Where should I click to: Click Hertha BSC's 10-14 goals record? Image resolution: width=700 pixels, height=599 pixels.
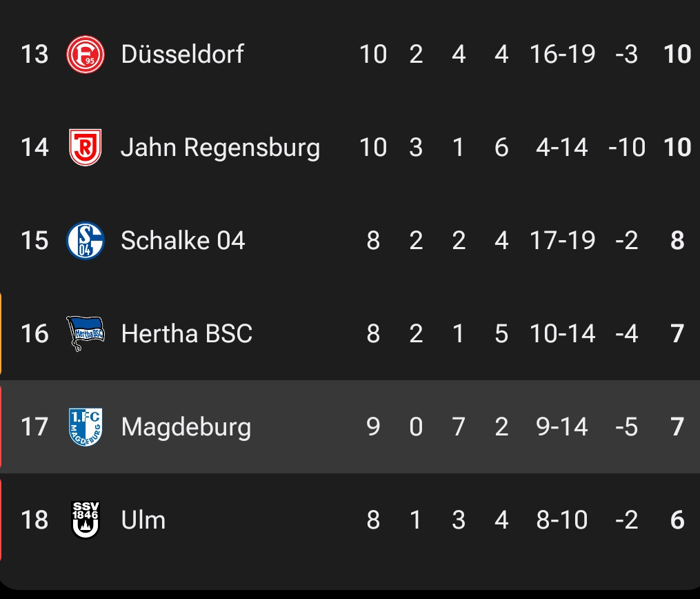pos(562,334)
